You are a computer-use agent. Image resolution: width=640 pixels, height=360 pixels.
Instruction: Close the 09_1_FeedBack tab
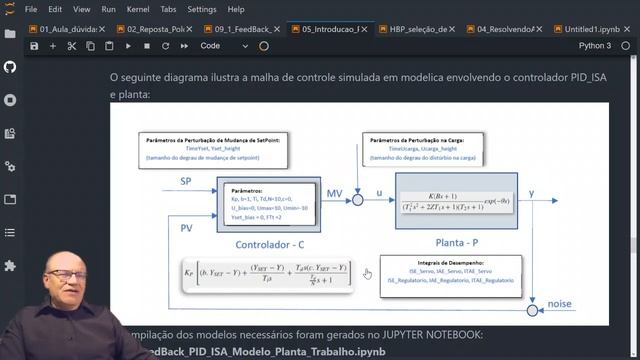pyautogui.click(x=277, y=29)
